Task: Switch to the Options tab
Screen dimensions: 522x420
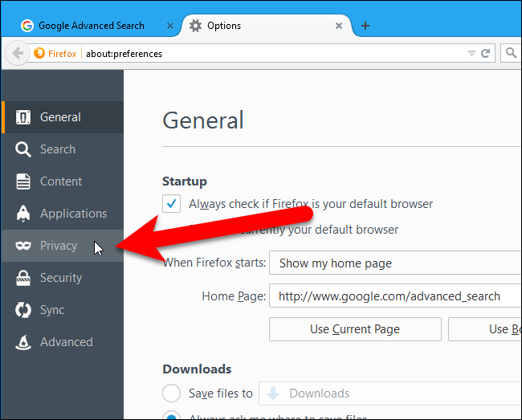Action: coord(267,26)
